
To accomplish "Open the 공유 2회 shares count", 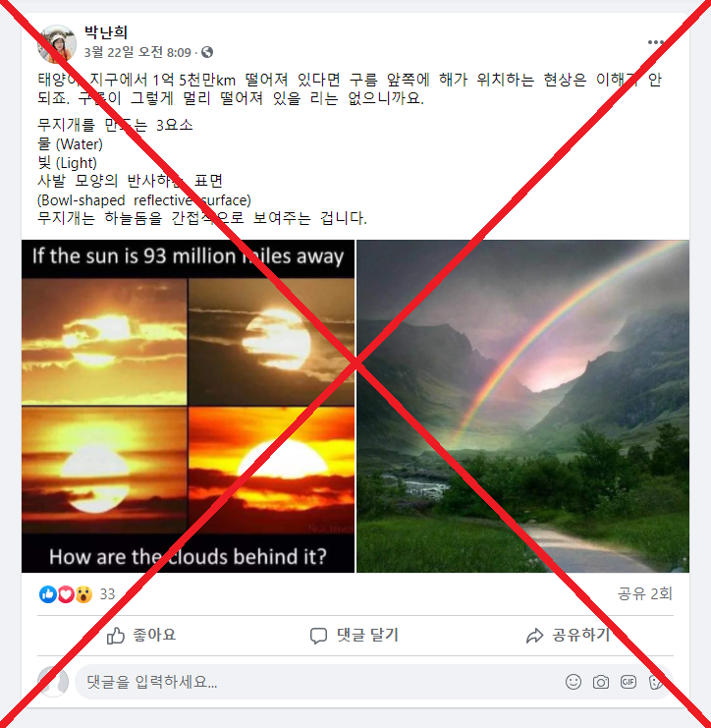I will click(x=644, y=593).
